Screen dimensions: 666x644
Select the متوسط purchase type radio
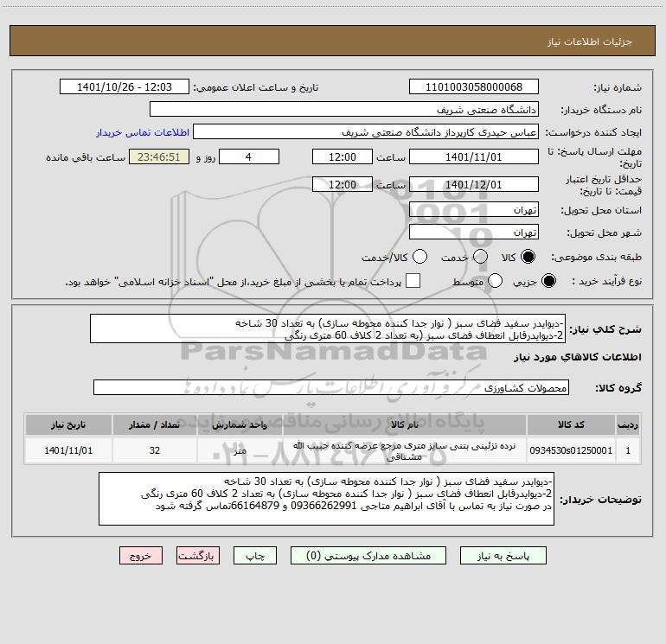(495, 281)
